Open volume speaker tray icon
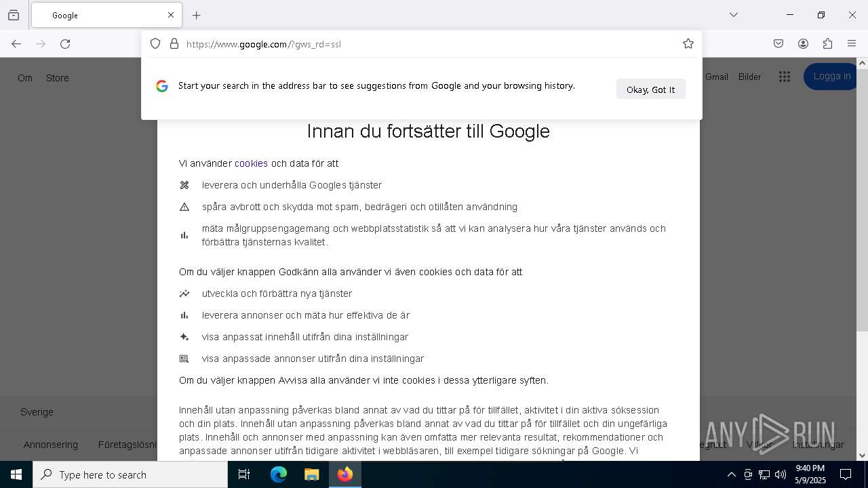This screenshot has width=868, height=488. [x=781, y=474]
